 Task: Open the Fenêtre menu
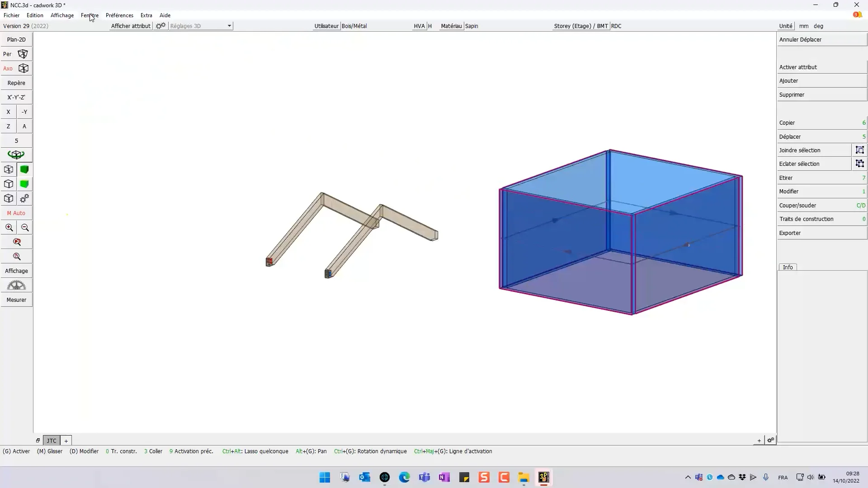pyautogui.click(x=89, y=15)
